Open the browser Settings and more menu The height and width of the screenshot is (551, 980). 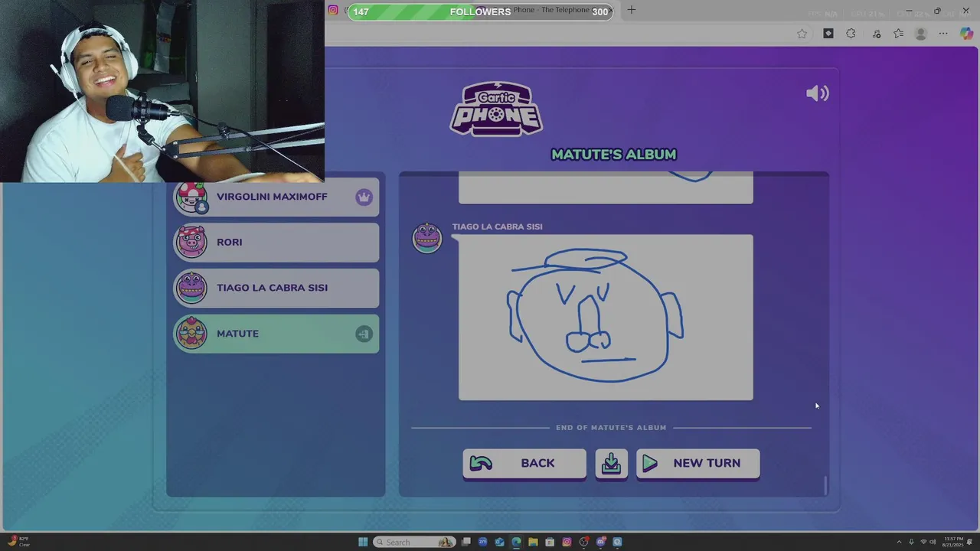point(943,34)
